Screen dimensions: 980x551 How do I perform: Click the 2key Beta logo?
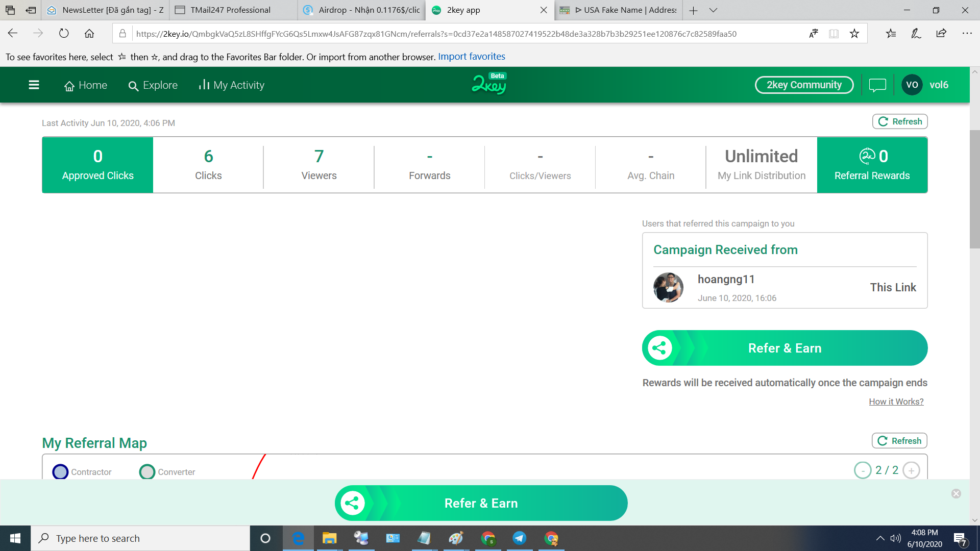(x=489, y=84)
